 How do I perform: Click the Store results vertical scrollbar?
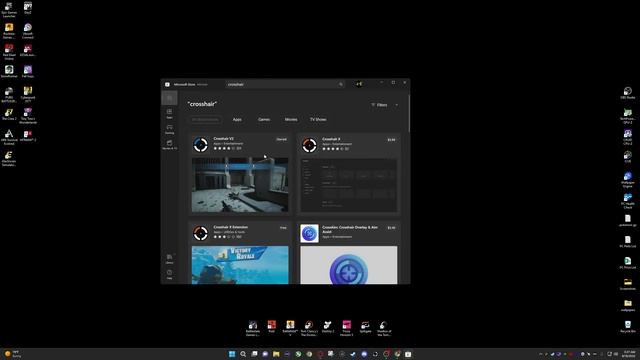click(x=409, y=113)
